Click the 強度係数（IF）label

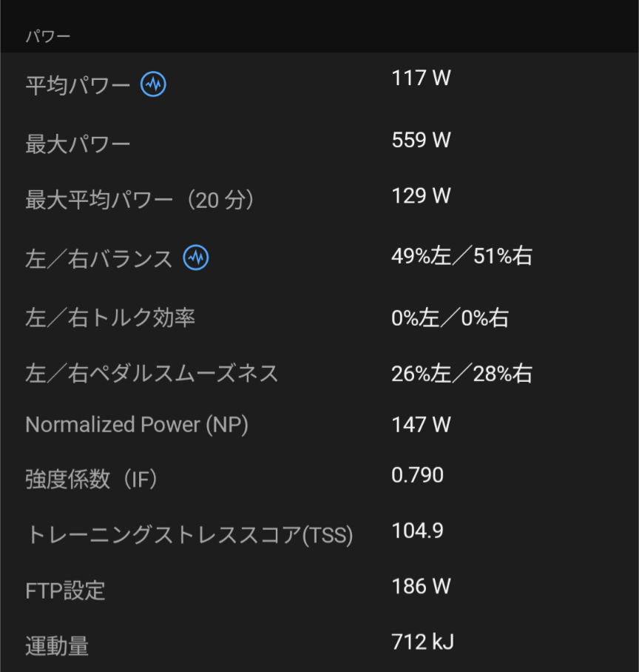pos(92,480)
